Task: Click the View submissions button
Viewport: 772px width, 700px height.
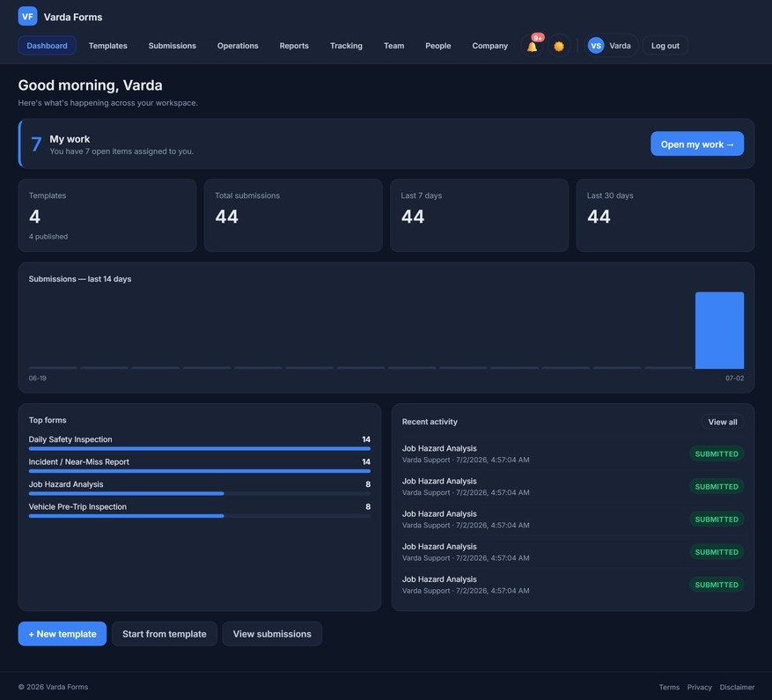Action: [x=272, y=633]
